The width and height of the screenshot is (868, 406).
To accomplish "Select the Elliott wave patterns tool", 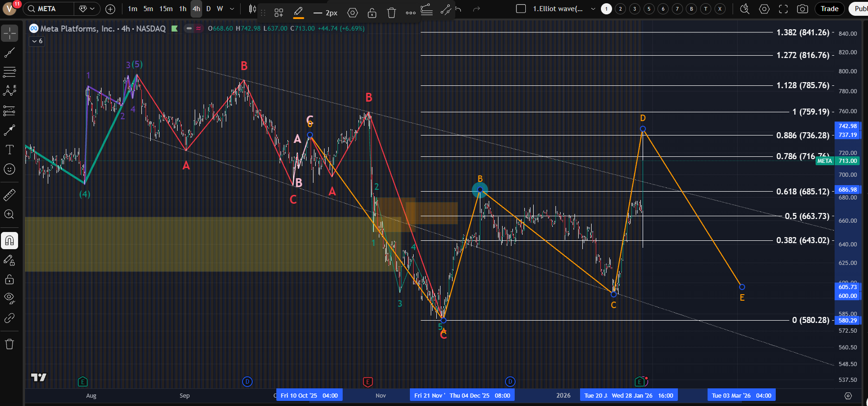I will pyautogui.click(x=9, y=91).
